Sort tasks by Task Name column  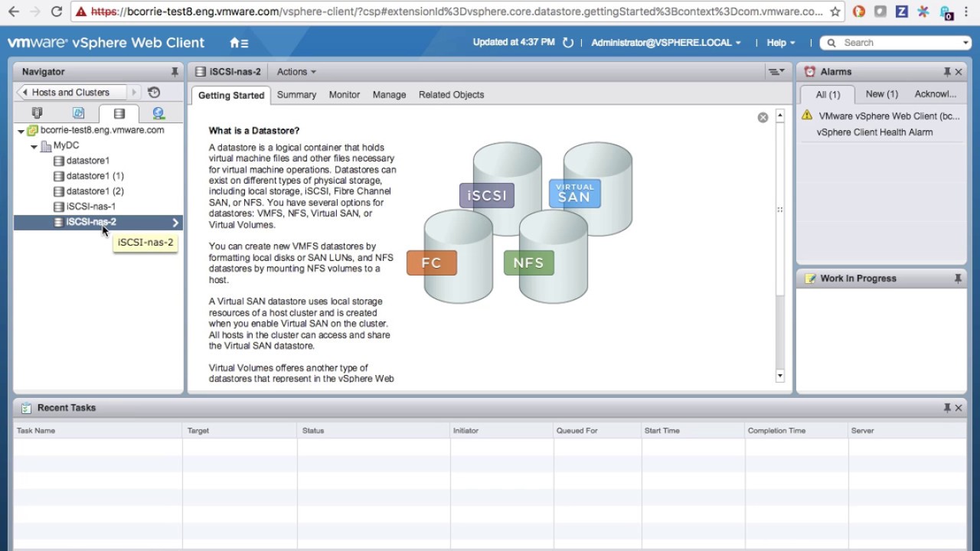pyautogui.click(x=98, y=431)
